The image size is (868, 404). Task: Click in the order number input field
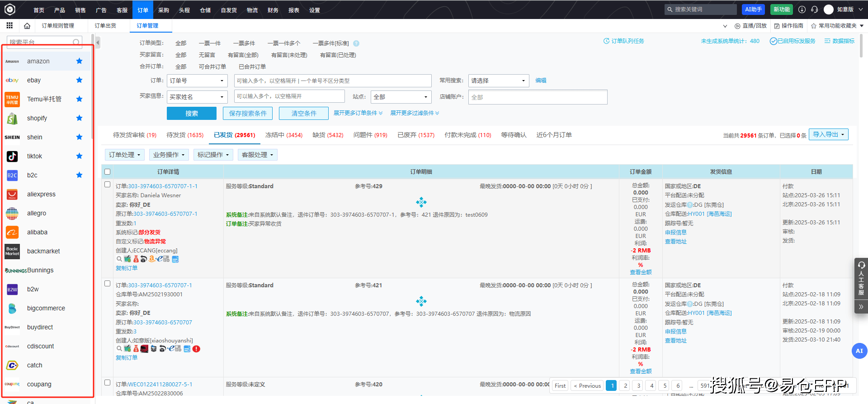pyautogui.click(x=333, y=81)
